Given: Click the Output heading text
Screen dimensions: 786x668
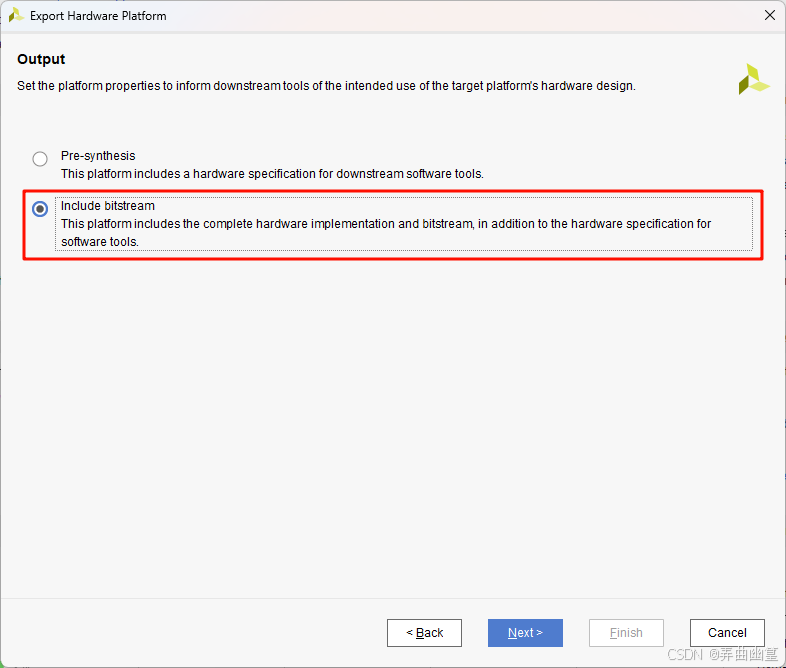Looking at the screenshot, I should (41, 59).
